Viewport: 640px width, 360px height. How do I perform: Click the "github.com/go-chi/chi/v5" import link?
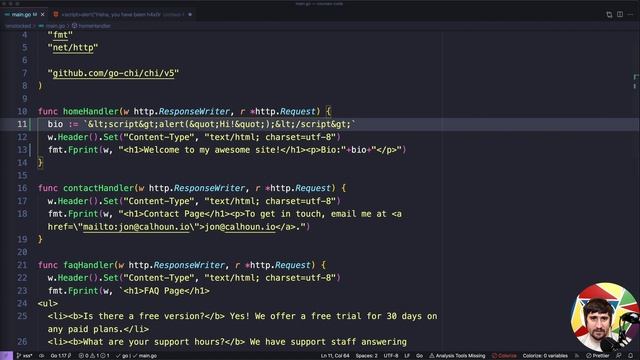coord(113,73)
